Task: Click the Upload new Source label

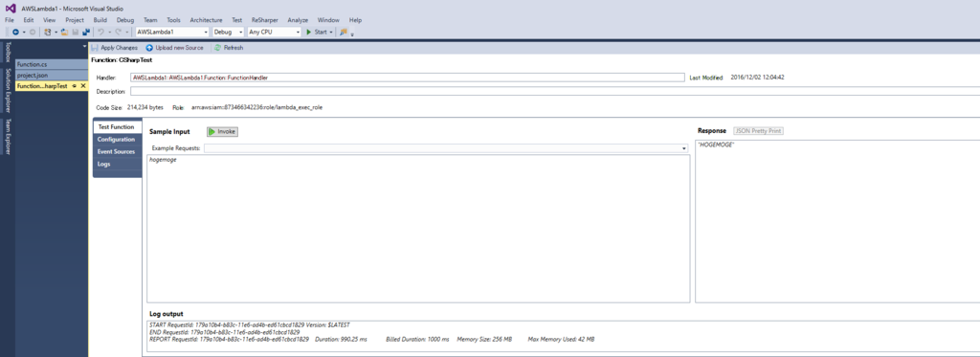Action: tap(179, 48)
